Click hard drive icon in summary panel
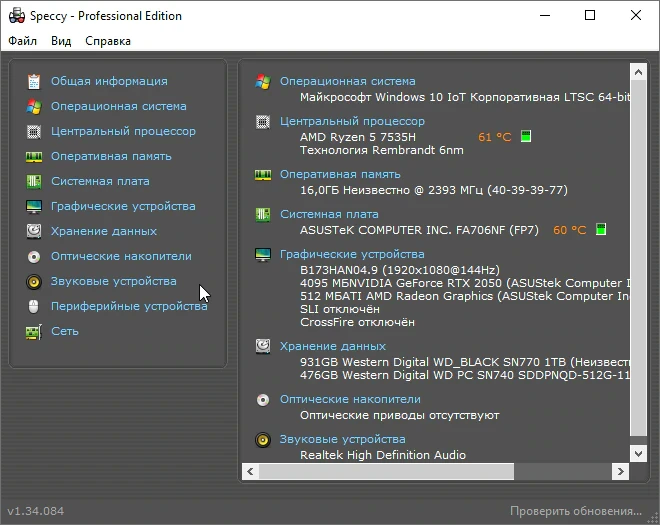The height and width of the screenshot is (525, 660). coord(263,346)
